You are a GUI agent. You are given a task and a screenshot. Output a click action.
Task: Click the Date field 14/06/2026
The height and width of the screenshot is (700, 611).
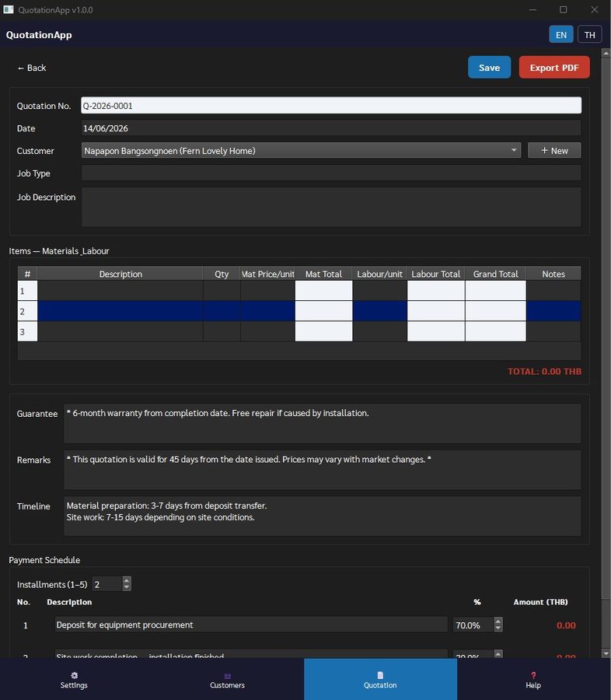(x=331, y=128)
